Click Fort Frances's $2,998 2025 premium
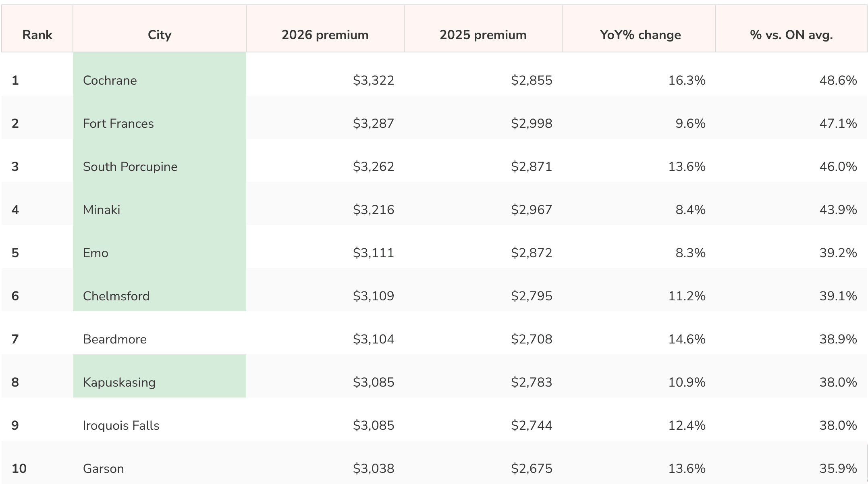868x487 pixels. click(x=532, y=123)
